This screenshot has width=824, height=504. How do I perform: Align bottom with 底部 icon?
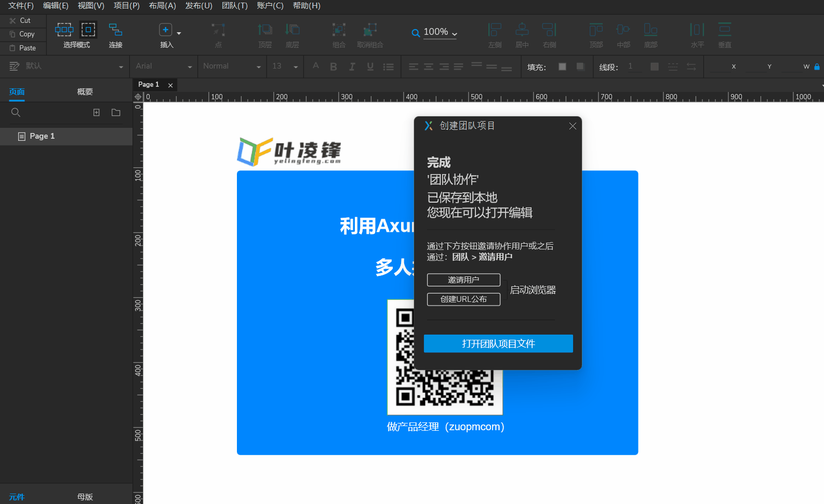tap(650, 30)
